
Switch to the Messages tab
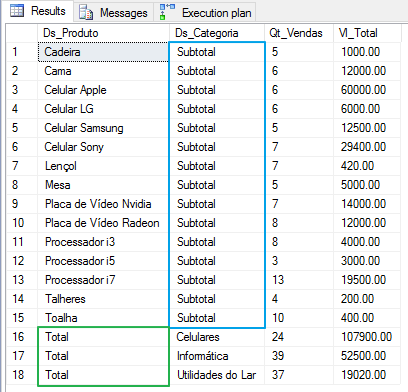coord(113,12)
